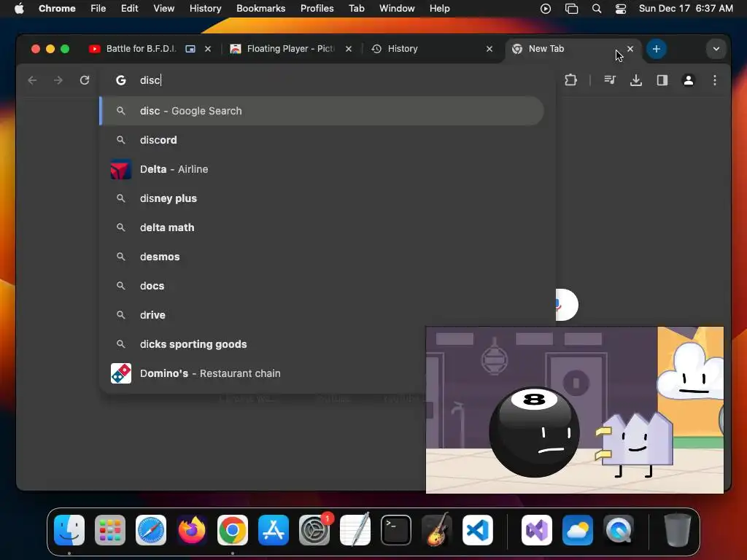
Task: Click the new tab plus button
Action: (656, 49)
